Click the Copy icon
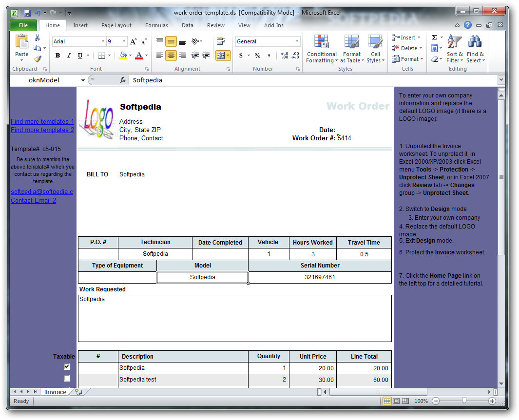 pyautogui.click(x=38, y=48)
